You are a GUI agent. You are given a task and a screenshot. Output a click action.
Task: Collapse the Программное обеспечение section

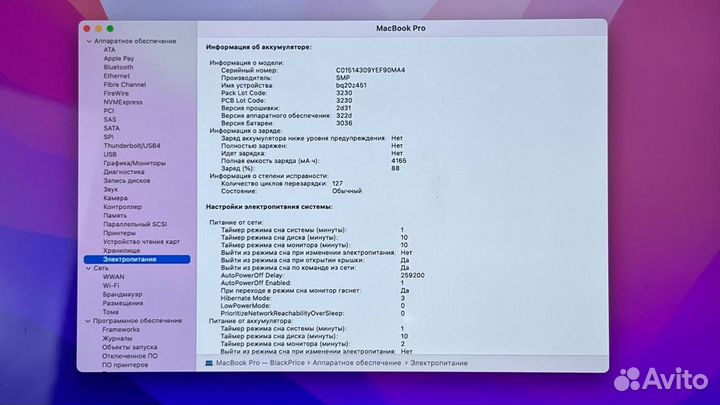(x=88, y=321)
